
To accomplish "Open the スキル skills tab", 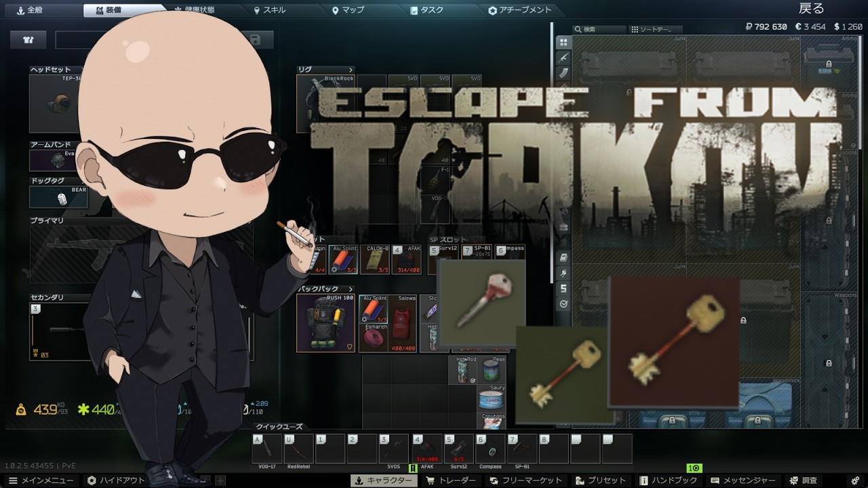I will click(x=270, y=10).
